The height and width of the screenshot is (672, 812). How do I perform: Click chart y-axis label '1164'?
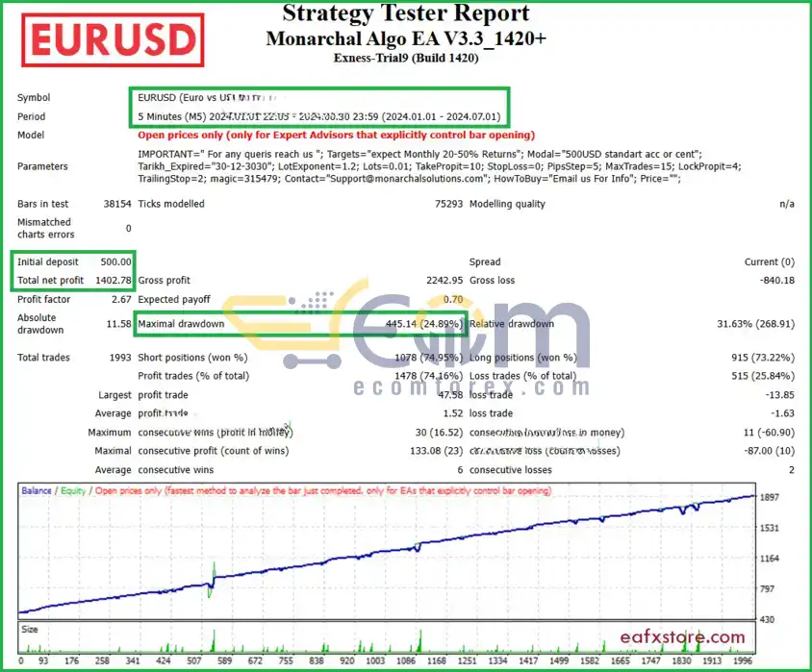tap(769, 559)
